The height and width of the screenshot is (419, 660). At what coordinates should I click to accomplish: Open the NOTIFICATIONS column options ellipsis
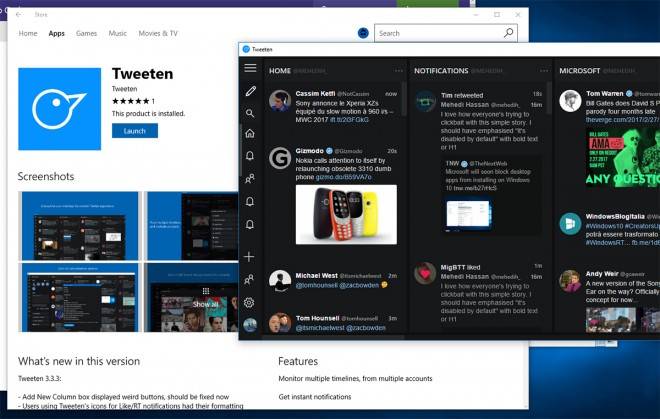coord(544,71)
